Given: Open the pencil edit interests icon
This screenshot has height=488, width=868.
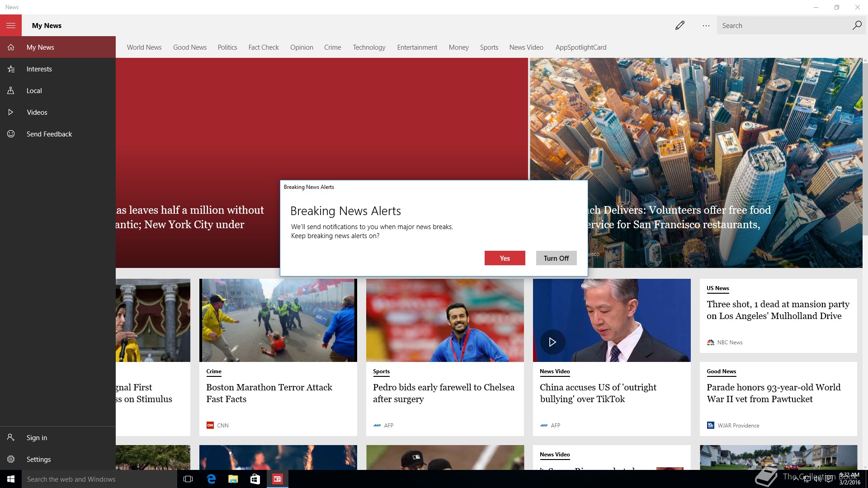Looking at the screenshot, I should [x=679, y=25].
